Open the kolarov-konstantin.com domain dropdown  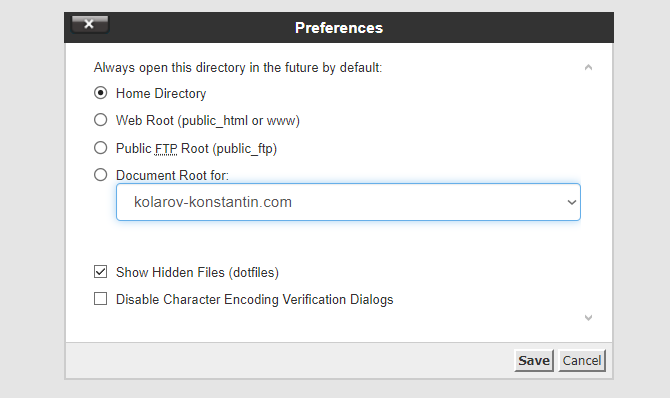(348, 202)
